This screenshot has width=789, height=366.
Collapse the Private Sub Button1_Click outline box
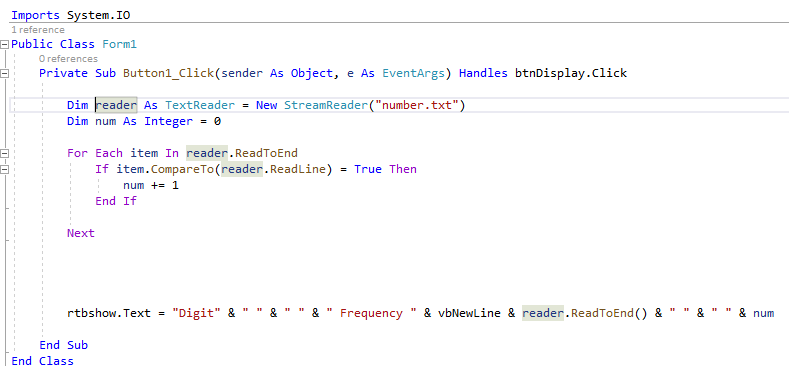pos(5,74)
